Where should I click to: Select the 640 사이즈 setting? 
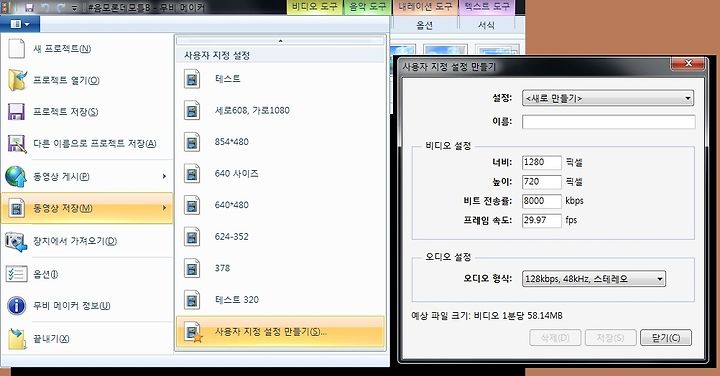280,174
